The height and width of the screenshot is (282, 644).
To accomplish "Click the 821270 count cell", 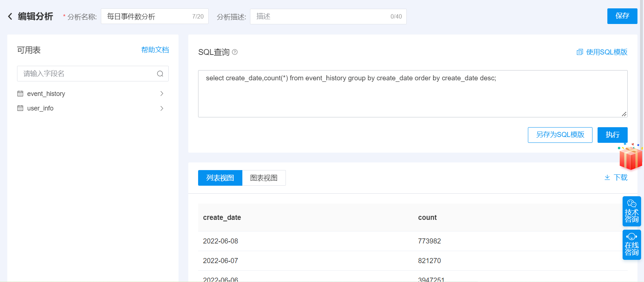I will (429, 261).
